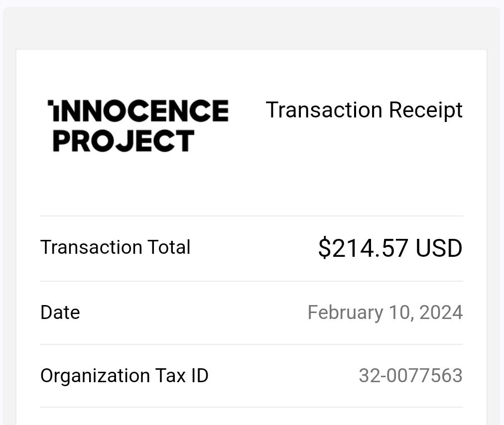Click the USD currency text
This screenshot has height=425, width=504.
pos(439,248)
